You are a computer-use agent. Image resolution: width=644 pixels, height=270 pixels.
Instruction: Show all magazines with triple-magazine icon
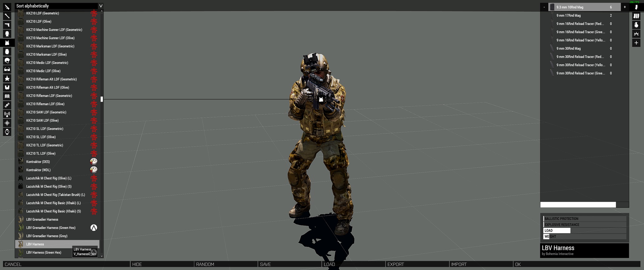tap(636, 16)
